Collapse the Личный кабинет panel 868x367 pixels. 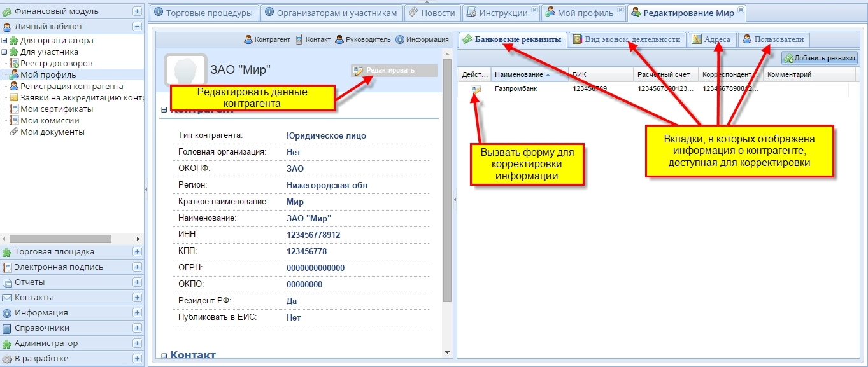point(137,27)
